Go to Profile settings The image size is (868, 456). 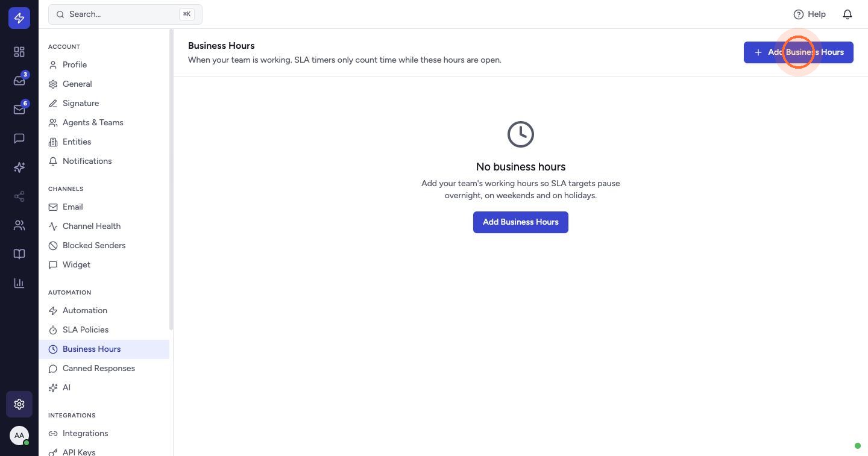click(x=104, y=65)
